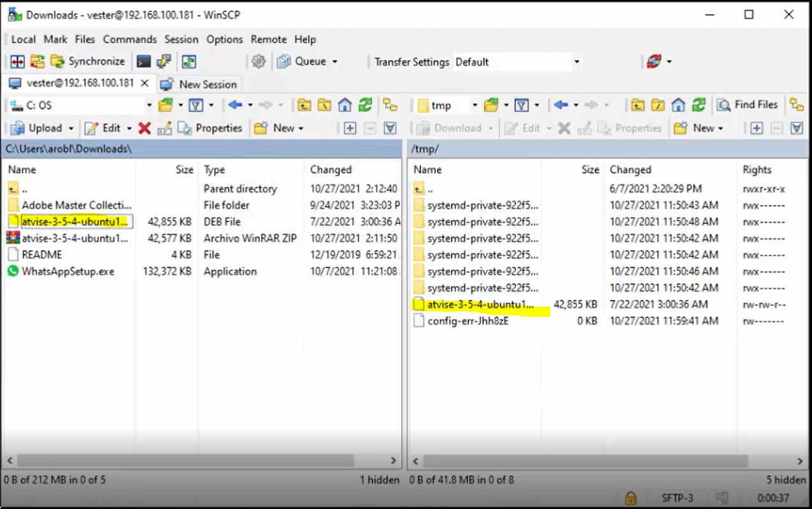Click the remote panel filter icon

(x=522, y=105)
